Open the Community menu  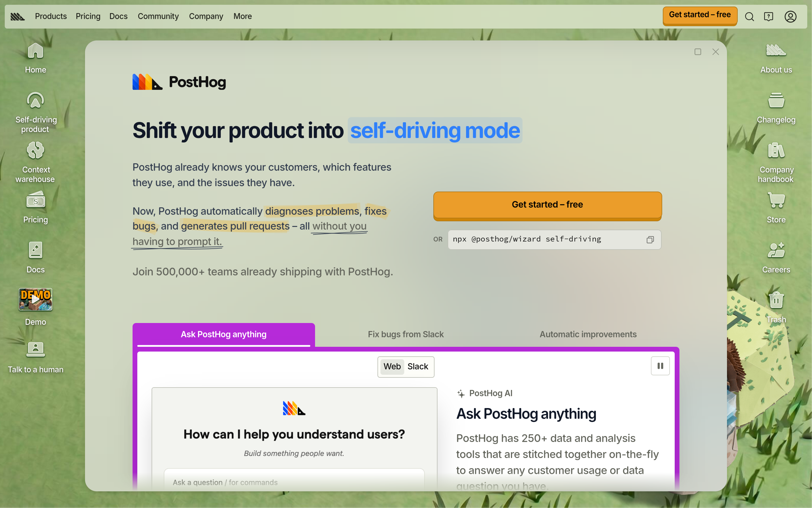tap(158, 16)
